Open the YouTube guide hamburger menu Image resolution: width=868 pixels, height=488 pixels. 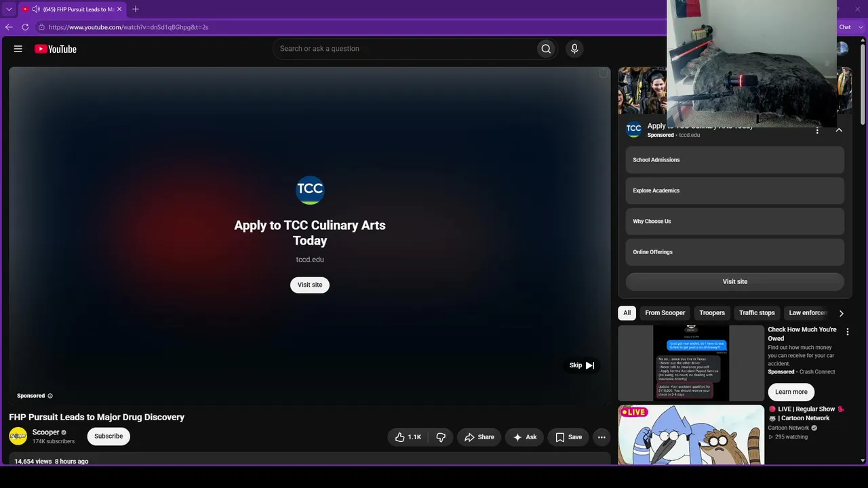pos(18,49)
